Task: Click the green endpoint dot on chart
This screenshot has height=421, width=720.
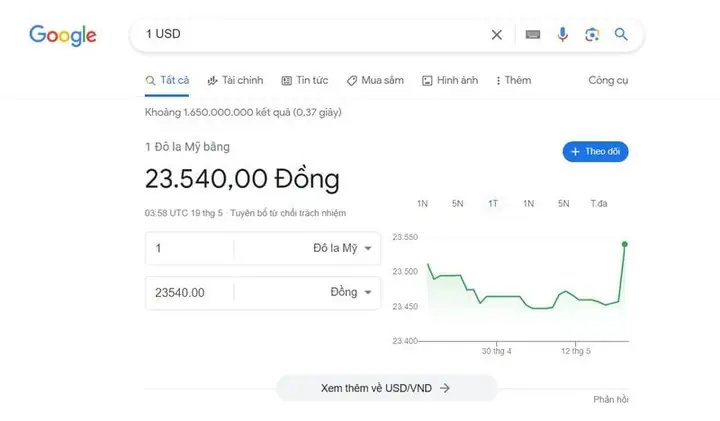Action: [624, 244]
